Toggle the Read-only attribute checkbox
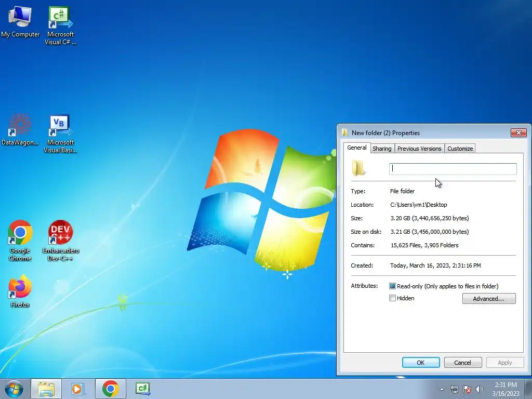Image resolution: width=532 pixels, height=399 pixels. [x=392, y=286]
